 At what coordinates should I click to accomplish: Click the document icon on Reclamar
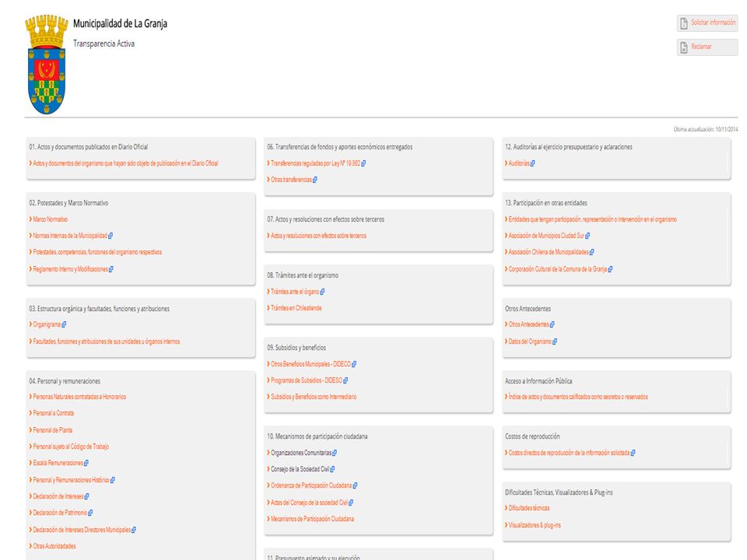point(684,47)
